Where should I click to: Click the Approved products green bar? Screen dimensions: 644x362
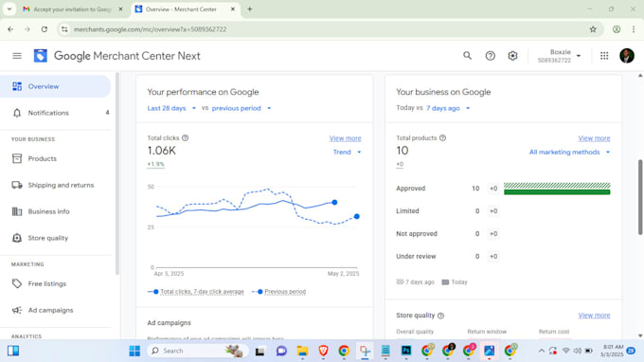(x=557, y=191)
